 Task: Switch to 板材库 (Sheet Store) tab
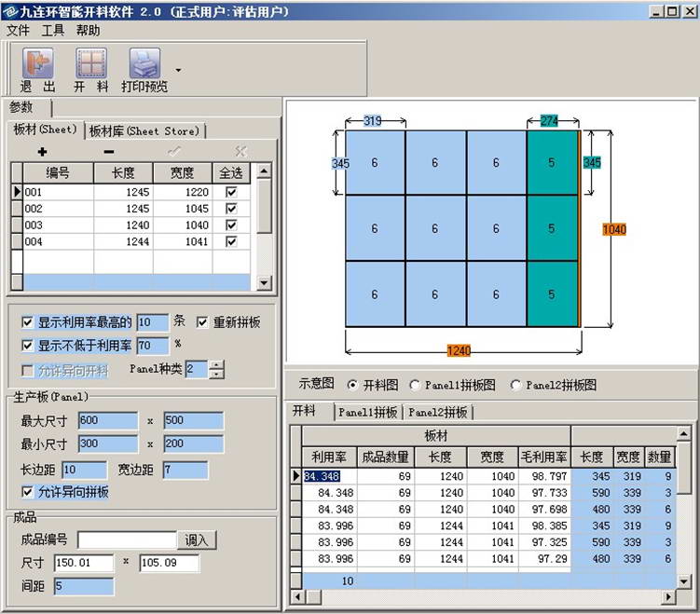click(144, 131)
